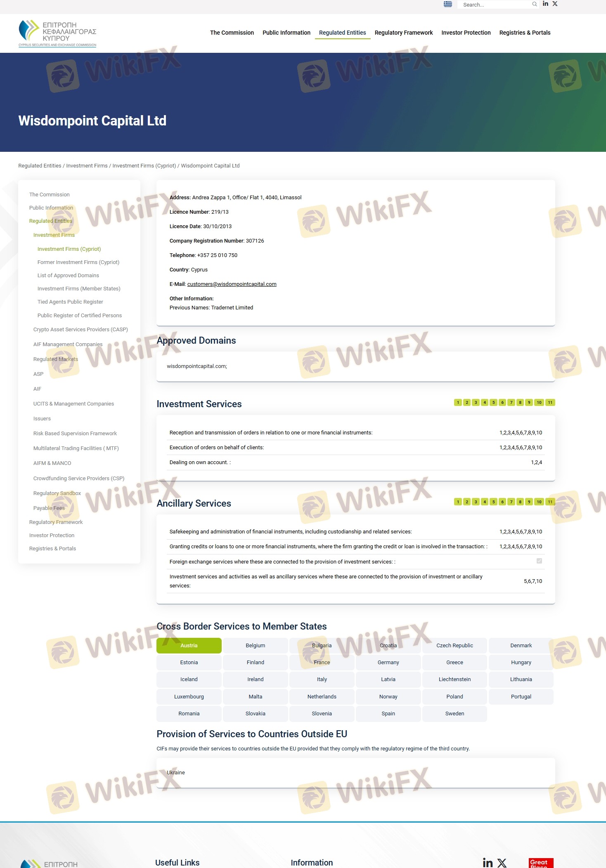Viewport: 606px width, 868px height.
Task: Open Investment Firms (Member States) in sidebar
Action: click(x=79, y=289)
